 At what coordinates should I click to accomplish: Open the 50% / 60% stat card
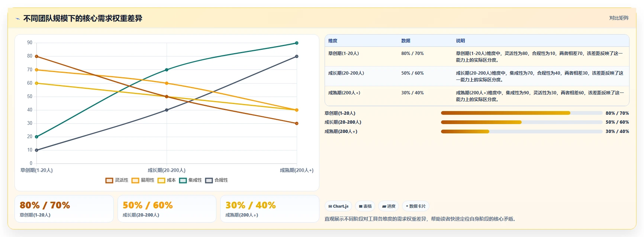(167, 209)
